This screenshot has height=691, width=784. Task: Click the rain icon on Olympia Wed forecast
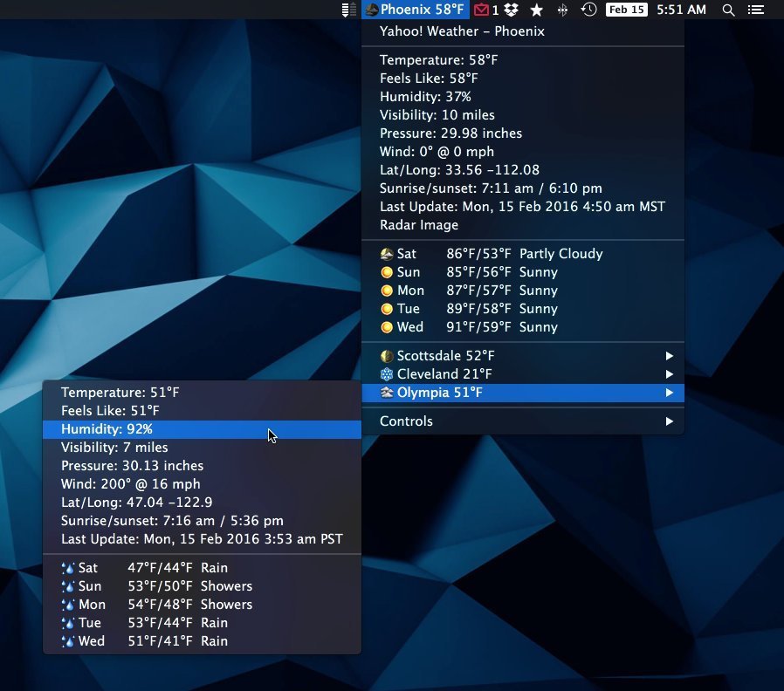68,641
